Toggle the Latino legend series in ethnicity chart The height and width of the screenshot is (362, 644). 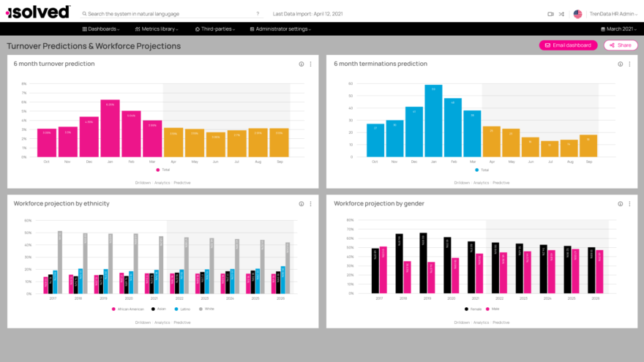click(x=182, y=309)
